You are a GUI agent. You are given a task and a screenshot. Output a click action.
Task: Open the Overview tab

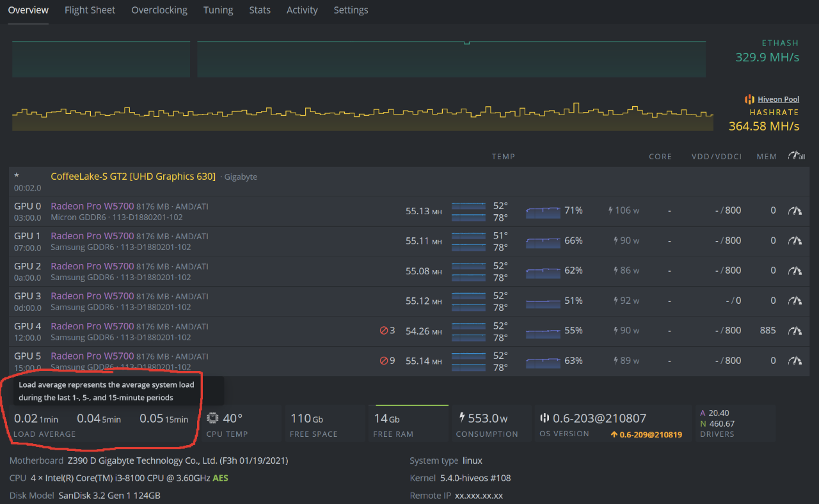(28, 10)
